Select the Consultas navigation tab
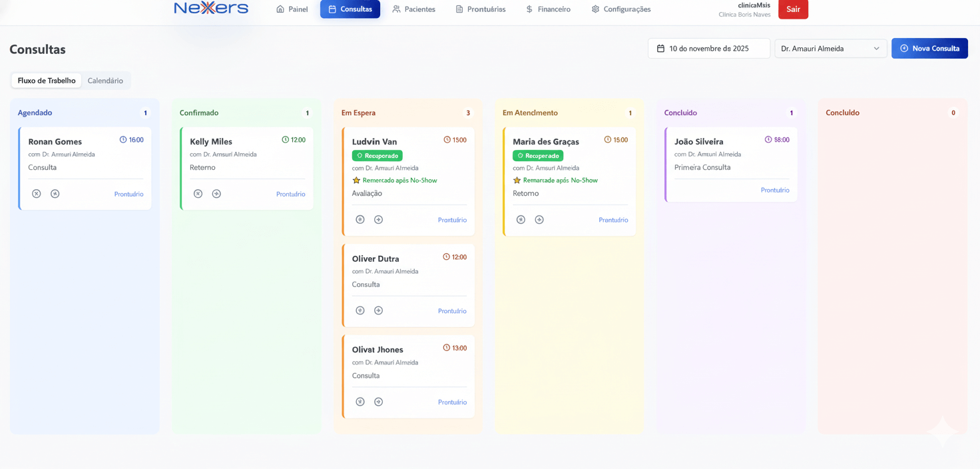This screenshot has width=980, height=469. click(x=350, y=9)
